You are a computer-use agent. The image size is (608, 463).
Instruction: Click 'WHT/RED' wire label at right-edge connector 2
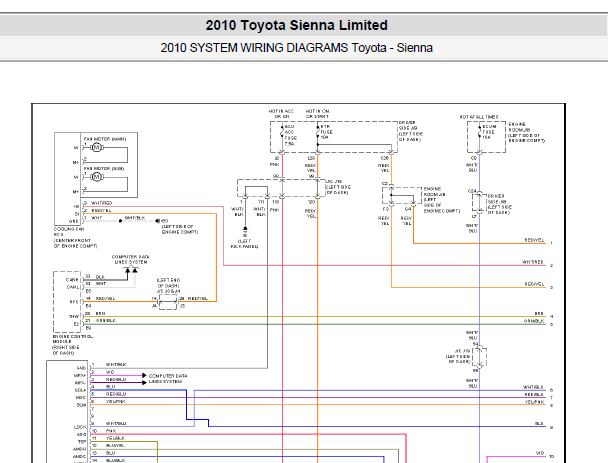click(x=533, y=262)
